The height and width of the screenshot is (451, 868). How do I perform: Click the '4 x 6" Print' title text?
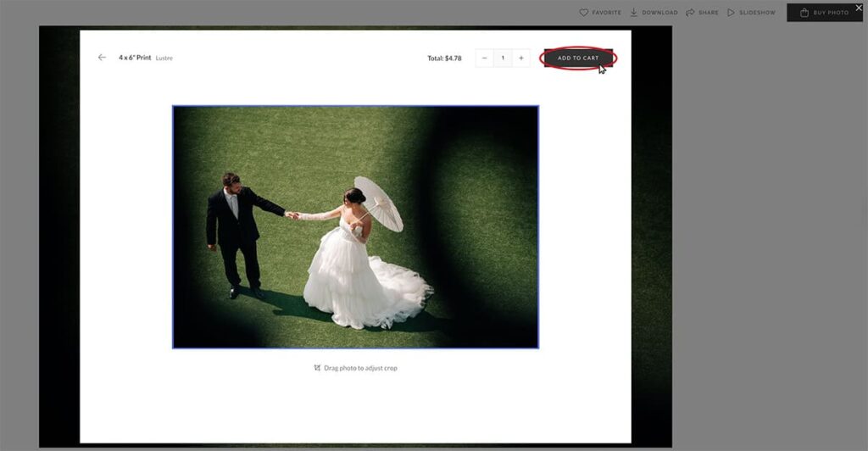pos(135,58)
